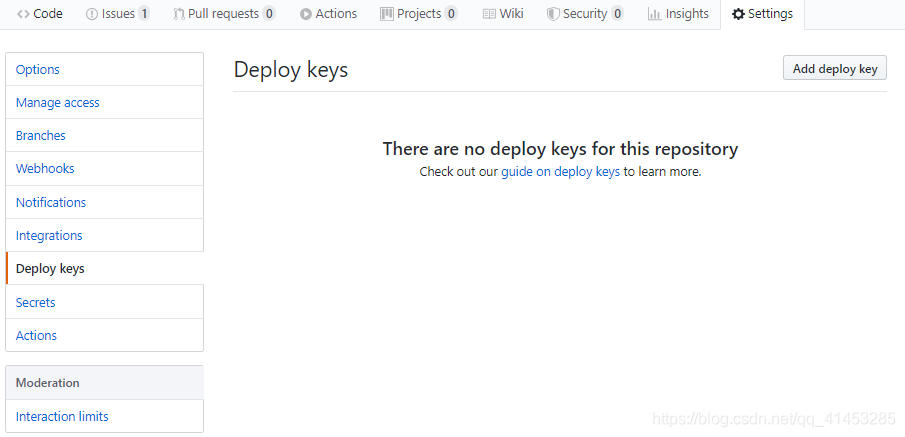Select Manage access in the sidebar
The image size is (905, 437).
point(58,103)
